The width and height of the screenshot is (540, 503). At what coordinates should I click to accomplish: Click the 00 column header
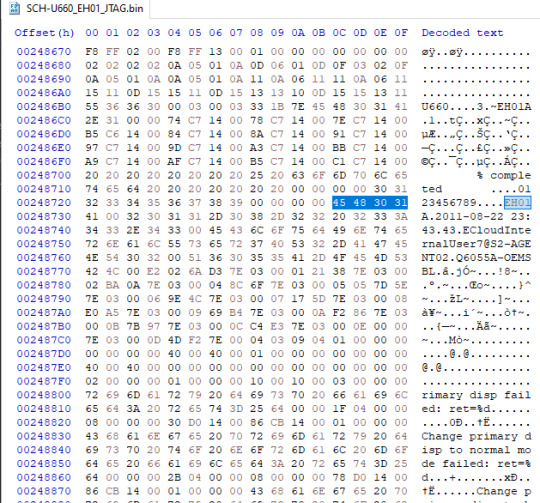tap(92, 33)
